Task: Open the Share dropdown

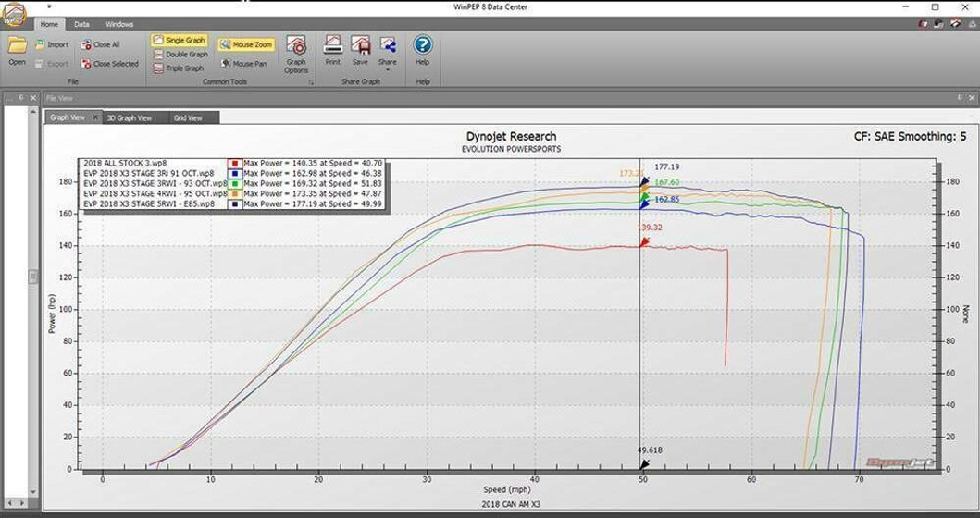Action: (388, 54)
